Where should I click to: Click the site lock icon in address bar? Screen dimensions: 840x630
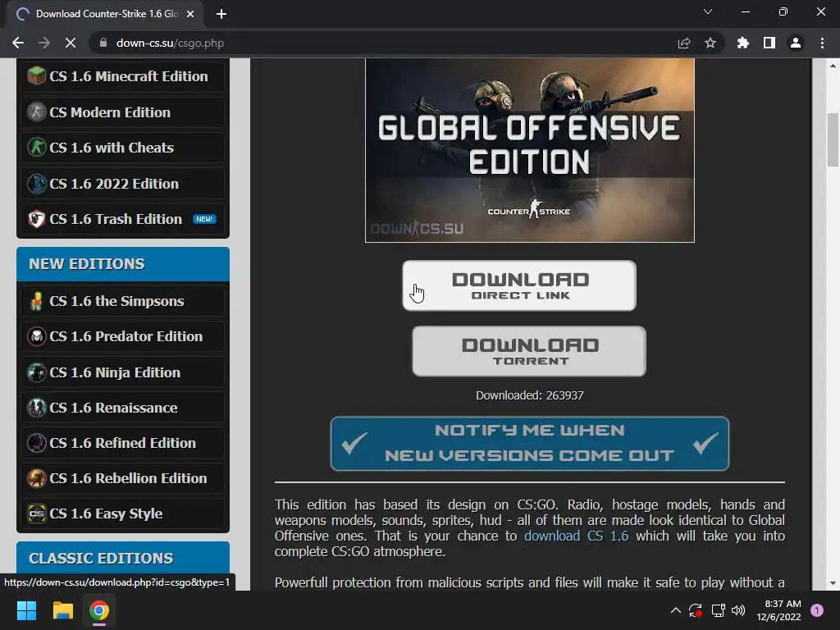tap(103, 43)
